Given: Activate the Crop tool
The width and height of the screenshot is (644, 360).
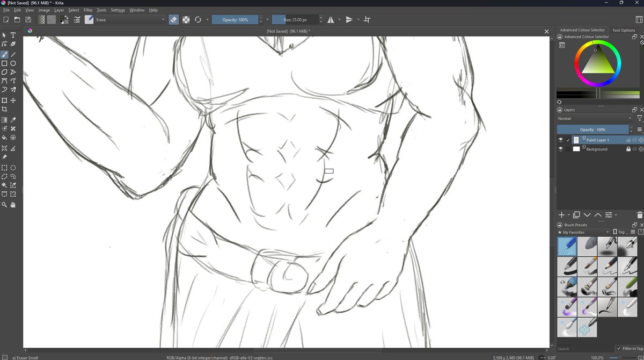Looking at the screenshot, I should pos(5,110).
